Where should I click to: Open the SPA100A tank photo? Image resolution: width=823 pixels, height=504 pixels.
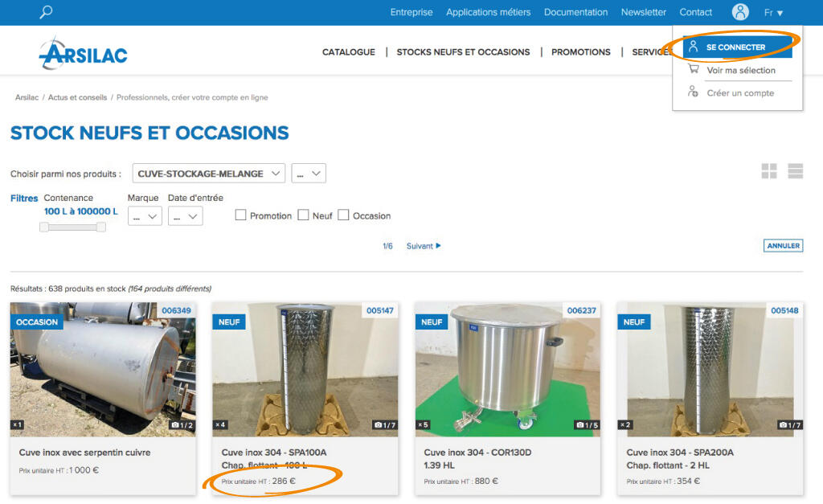(x=305, y=369)
